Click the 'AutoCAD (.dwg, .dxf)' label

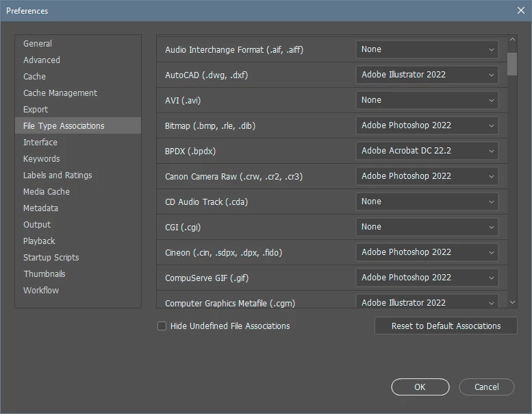click(x=206, y=75)
